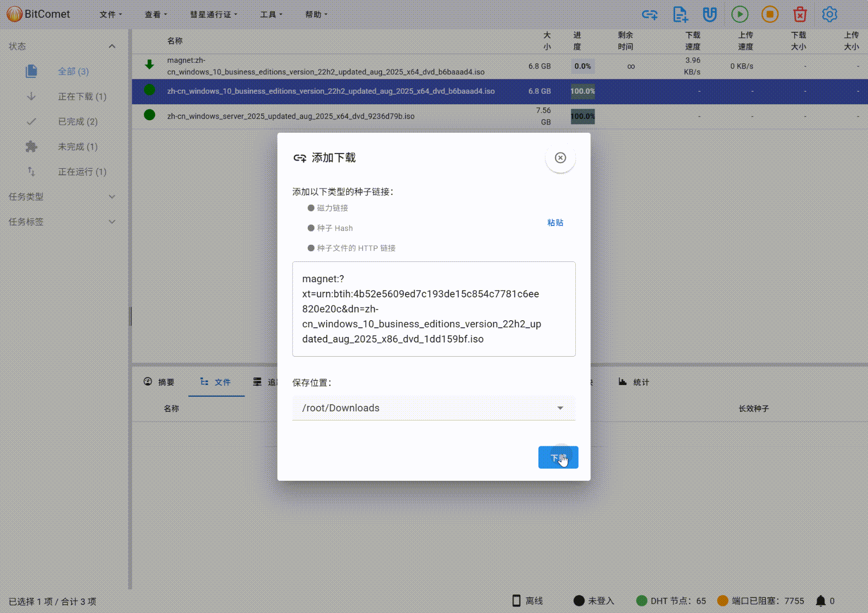The height and width of the screenshot is (613, 868).
Task: Close the 添加下载 dialog
Action: click(560, 158)
